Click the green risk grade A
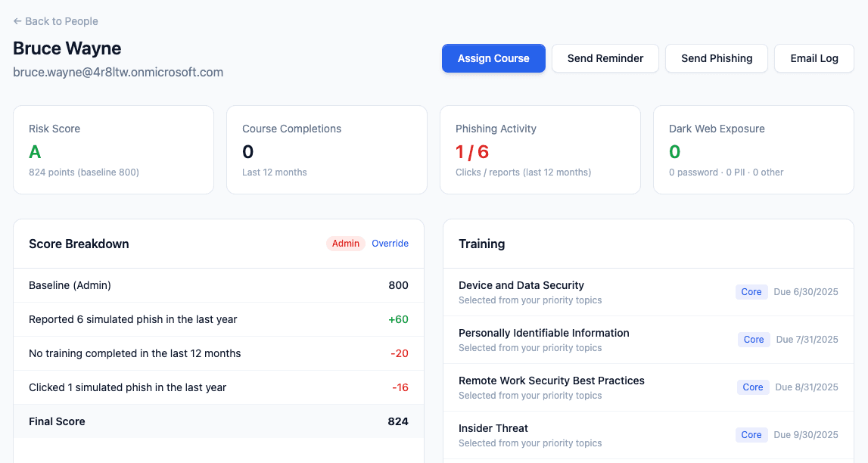 [x=35, y=151]
